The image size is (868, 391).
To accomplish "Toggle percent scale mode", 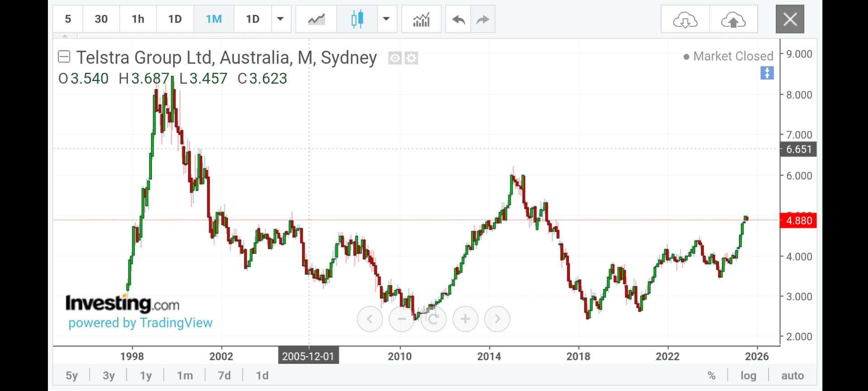I will pyautogui.click(x=712, y=376).
